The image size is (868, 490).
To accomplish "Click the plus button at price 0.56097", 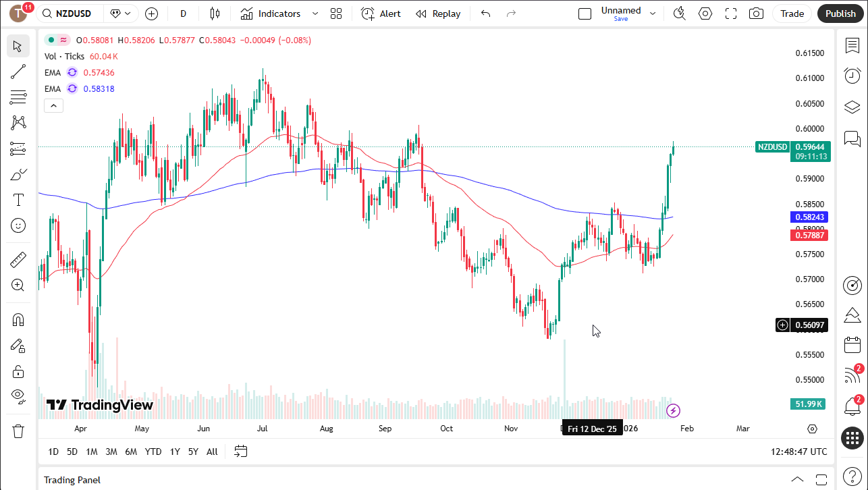I will tap(782, 325).
